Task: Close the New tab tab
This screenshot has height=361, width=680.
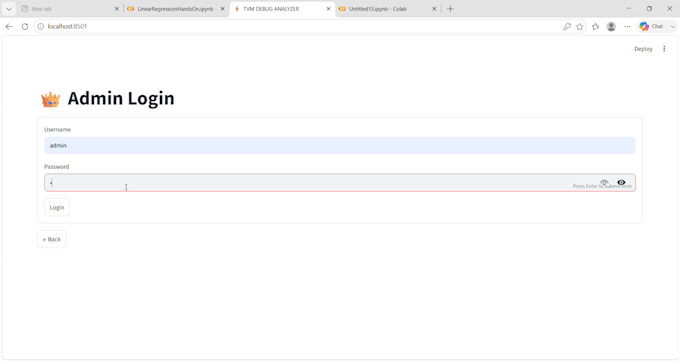Action: pyautogui.click(x=117, y=9)
